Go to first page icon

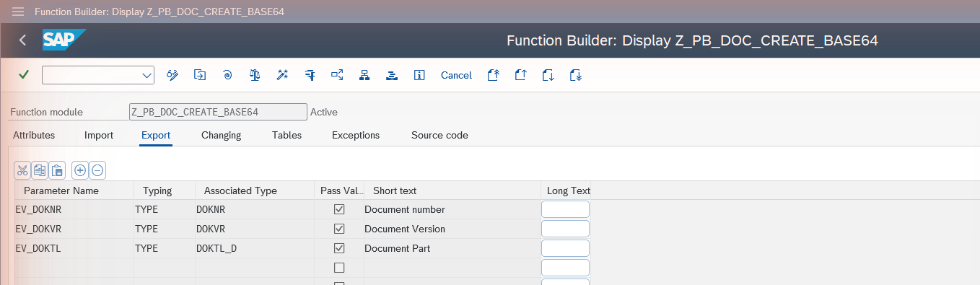[x=494, y=75]
